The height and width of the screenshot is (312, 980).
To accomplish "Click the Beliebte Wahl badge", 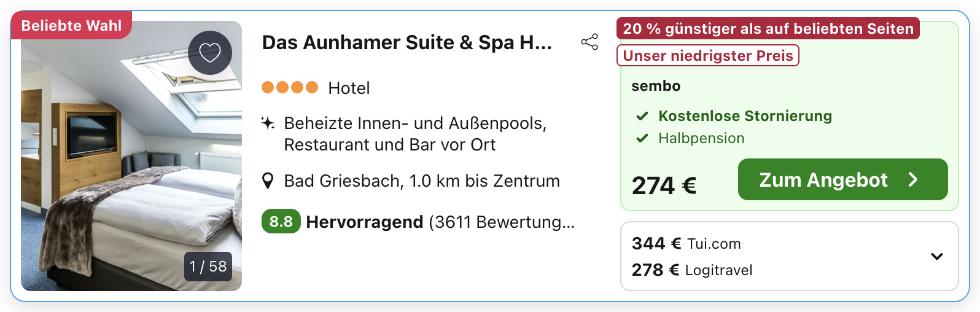I will [71, 26].
